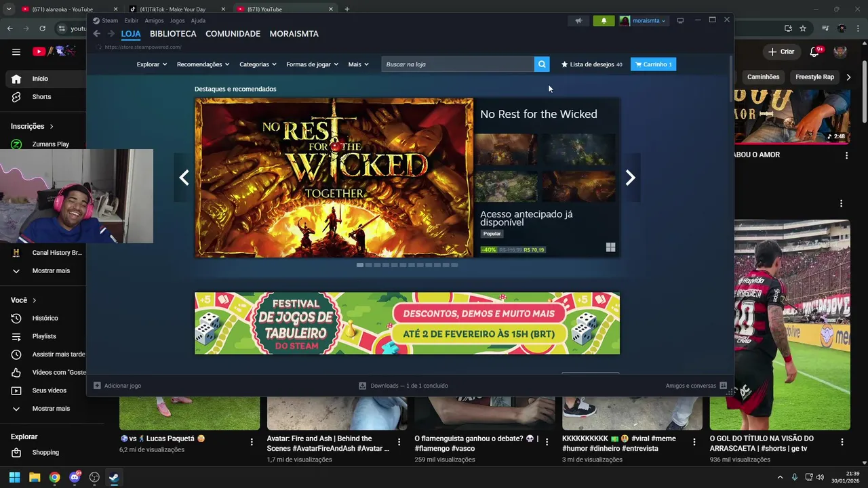Open Shorts in the YouTube sidebar
Viewport: 868px width, 488px height.
point(42,97)
